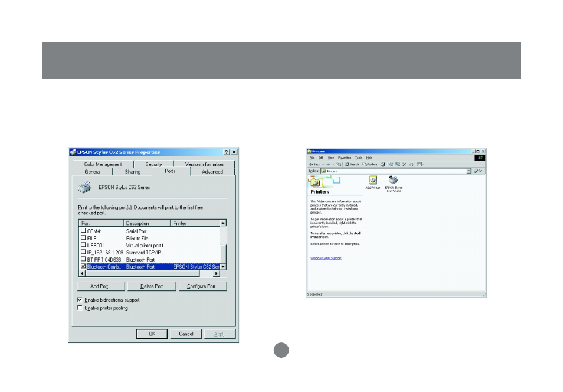Viewport: 563px width, 392px height.
Task: Click the Undo toolbar icon
Action: (411, 165)
